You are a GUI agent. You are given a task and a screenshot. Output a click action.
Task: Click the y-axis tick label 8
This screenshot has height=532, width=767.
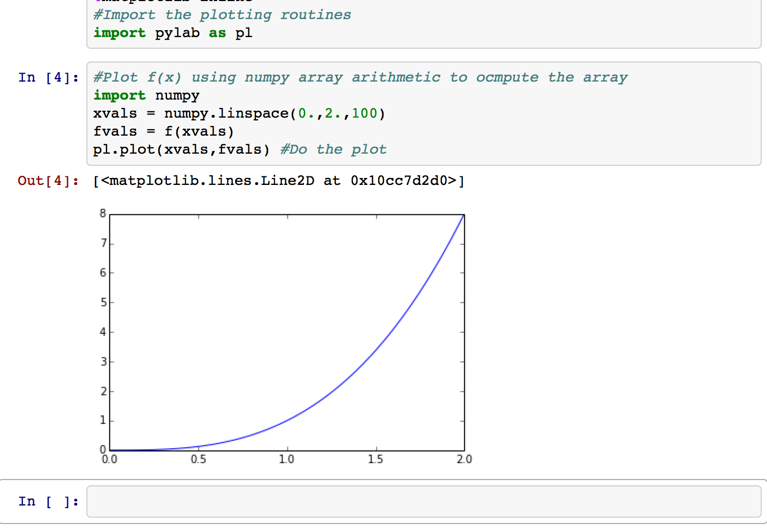point(103,214)
